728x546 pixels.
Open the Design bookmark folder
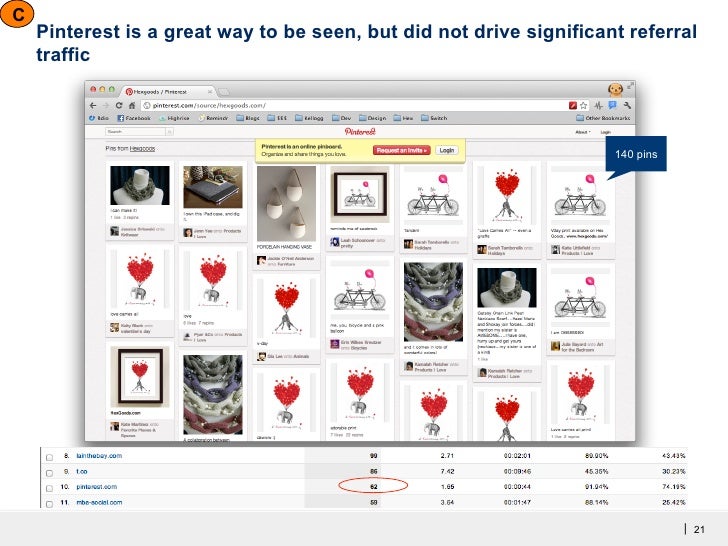(373, 118)
